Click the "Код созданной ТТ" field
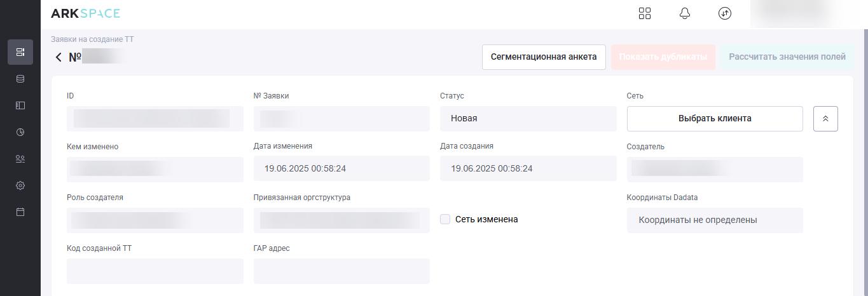 pos(155,271)
